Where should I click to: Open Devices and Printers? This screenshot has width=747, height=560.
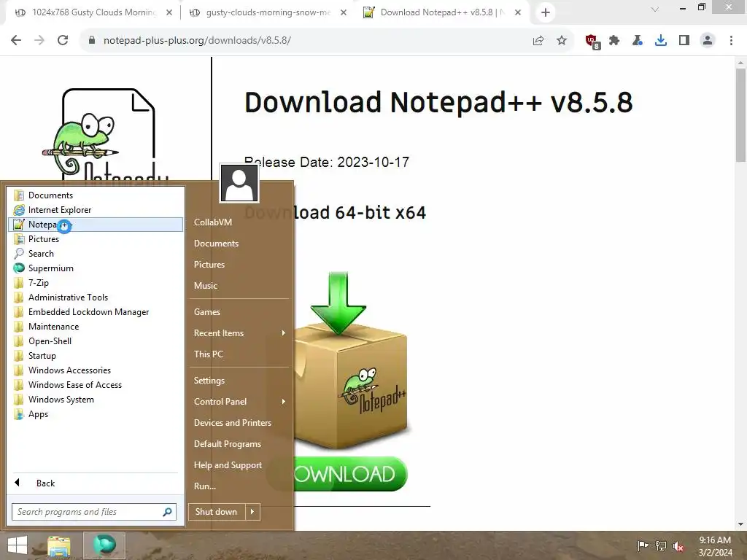tap(239, 423)
